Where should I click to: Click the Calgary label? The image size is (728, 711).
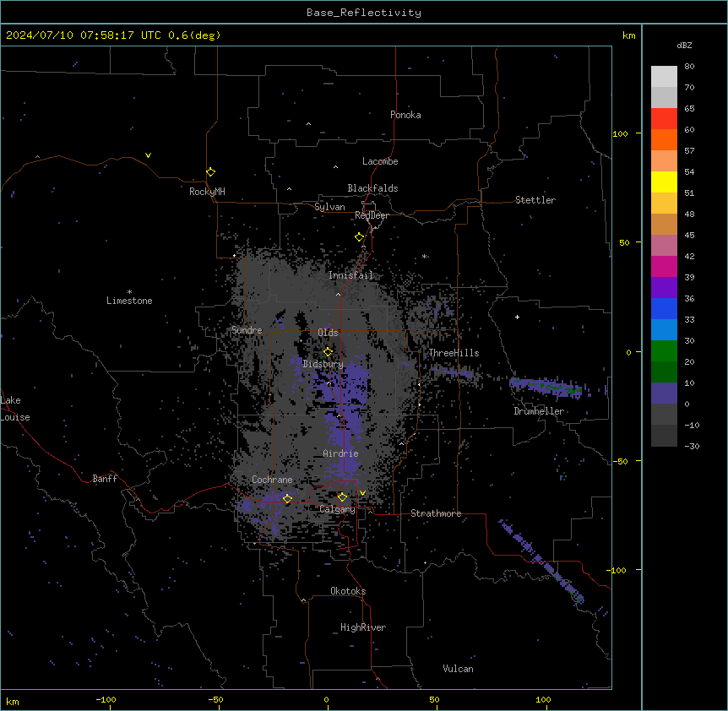tap(337, 509)
